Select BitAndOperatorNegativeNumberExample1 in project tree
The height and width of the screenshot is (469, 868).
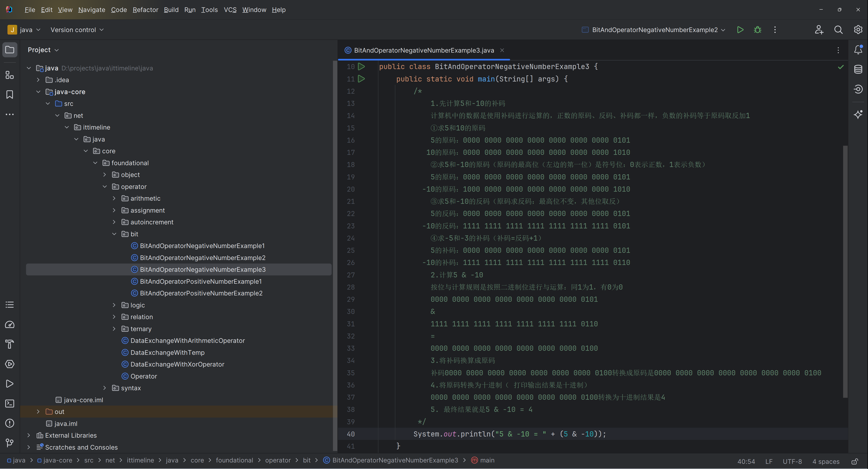[x=202, y=246]
